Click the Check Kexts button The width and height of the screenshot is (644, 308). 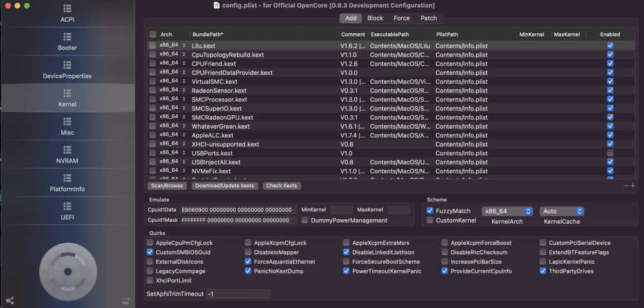(282, 186)
